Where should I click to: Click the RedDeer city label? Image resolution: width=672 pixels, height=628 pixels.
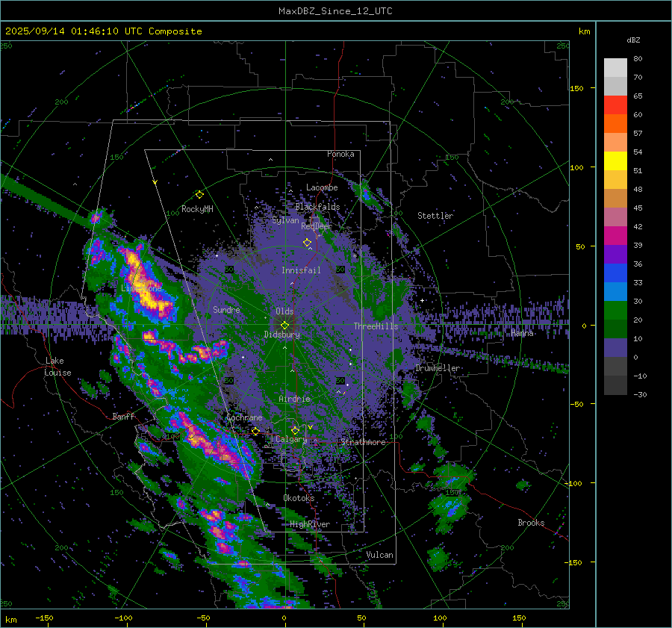click(x=317, y=226)
